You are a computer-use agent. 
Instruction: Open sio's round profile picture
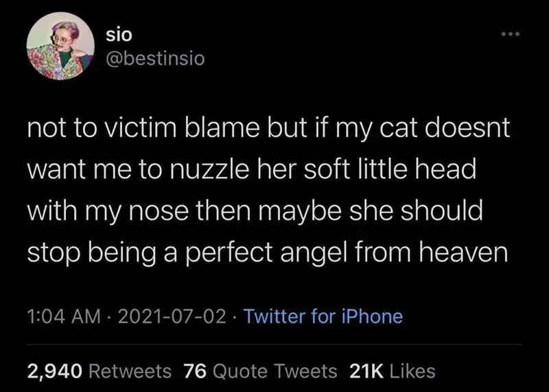pyautogui.click(x=60, y=46)
